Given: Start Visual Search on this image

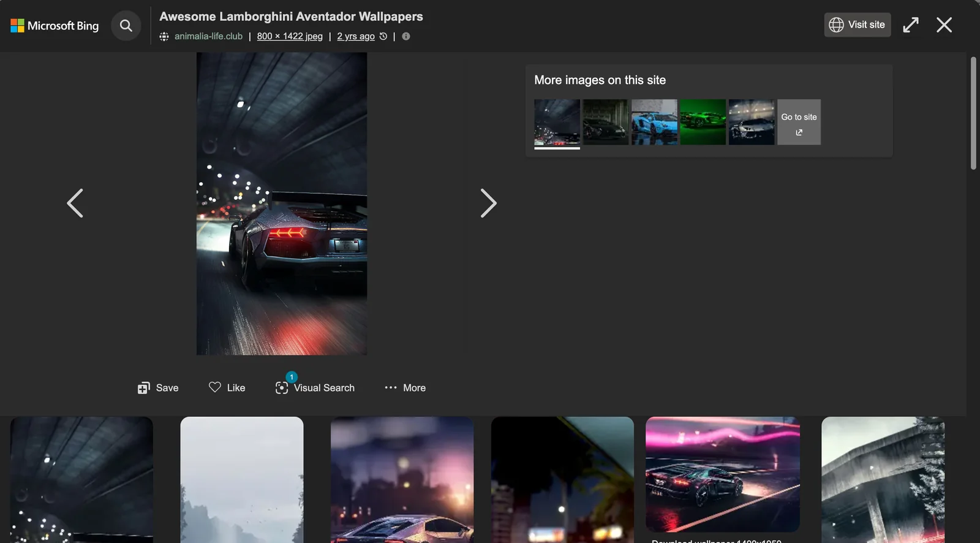Looking at the screenshot, I should 315,388.
